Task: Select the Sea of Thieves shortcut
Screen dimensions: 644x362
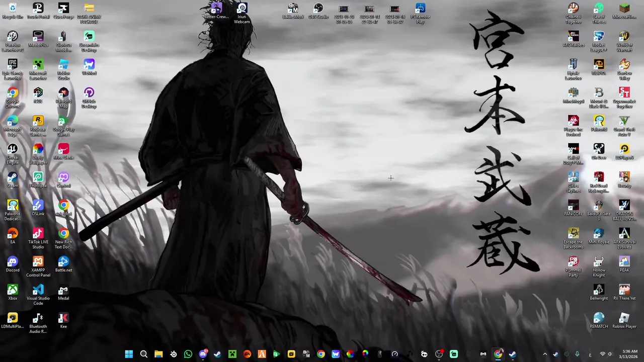Action: point(599,14)
